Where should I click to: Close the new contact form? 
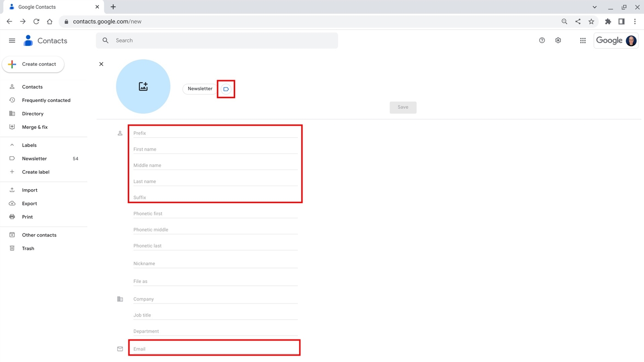tap(101, 64)
